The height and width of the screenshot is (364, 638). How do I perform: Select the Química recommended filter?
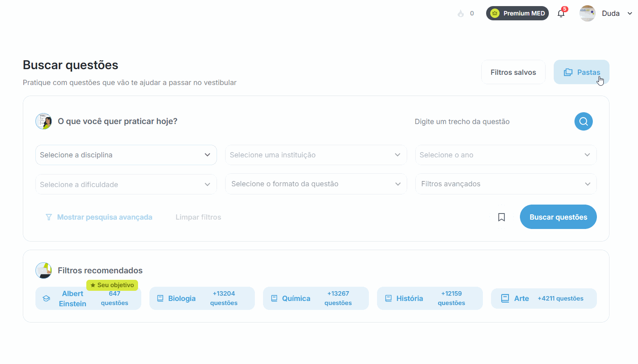(x=316, y=299)
